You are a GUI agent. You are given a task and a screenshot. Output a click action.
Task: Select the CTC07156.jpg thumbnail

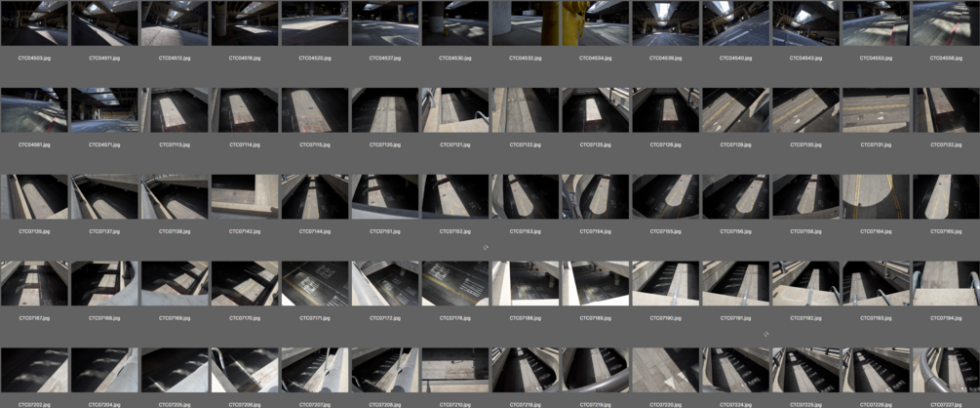pyautogui.click(x=735, y=196)
